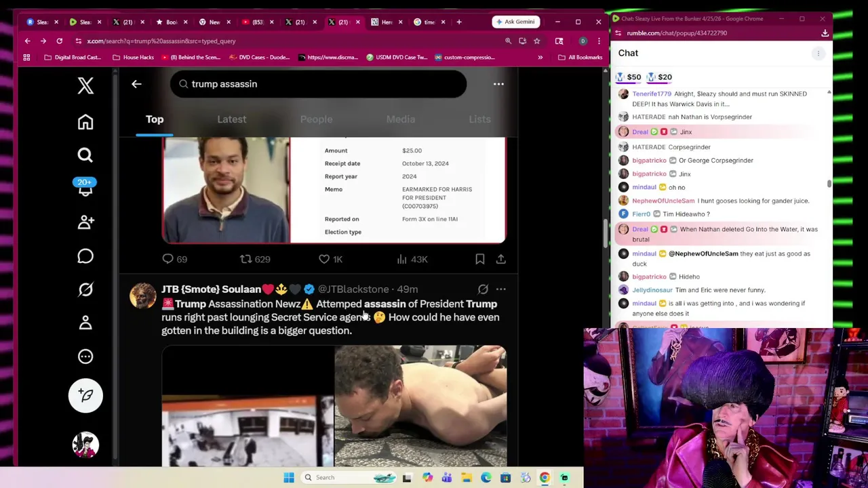Reply to the post with 69 comments
The image size is (868, 488).
[174, 259]
